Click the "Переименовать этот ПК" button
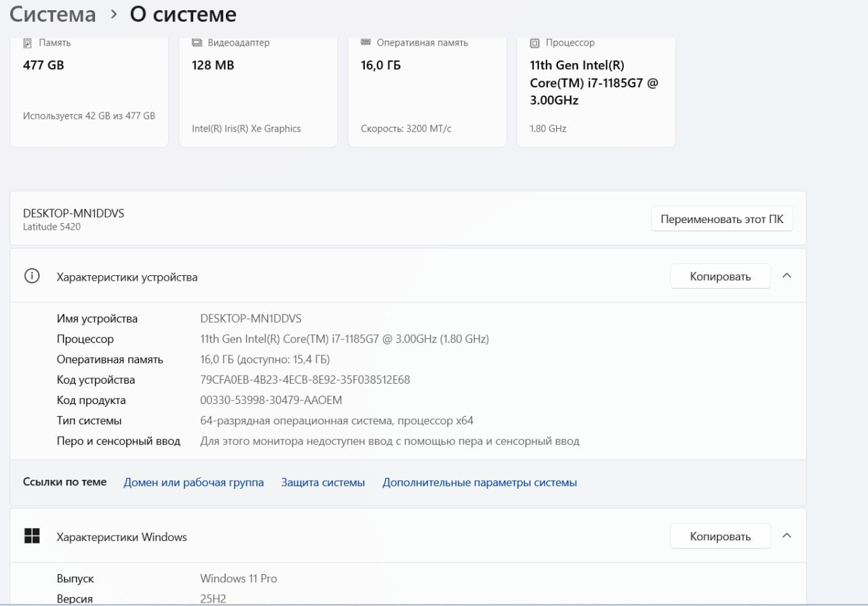 [x=722, y=219]
